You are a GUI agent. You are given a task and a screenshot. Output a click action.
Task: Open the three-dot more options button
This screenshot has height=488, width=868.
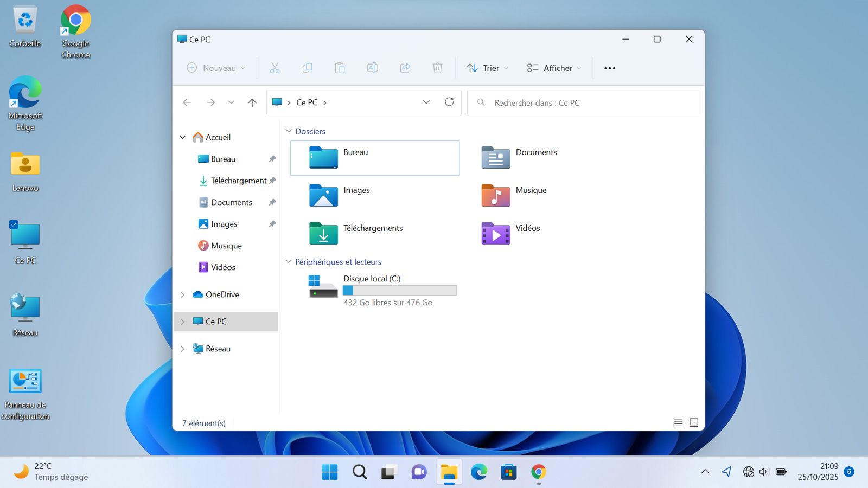(x=610, y=68)
